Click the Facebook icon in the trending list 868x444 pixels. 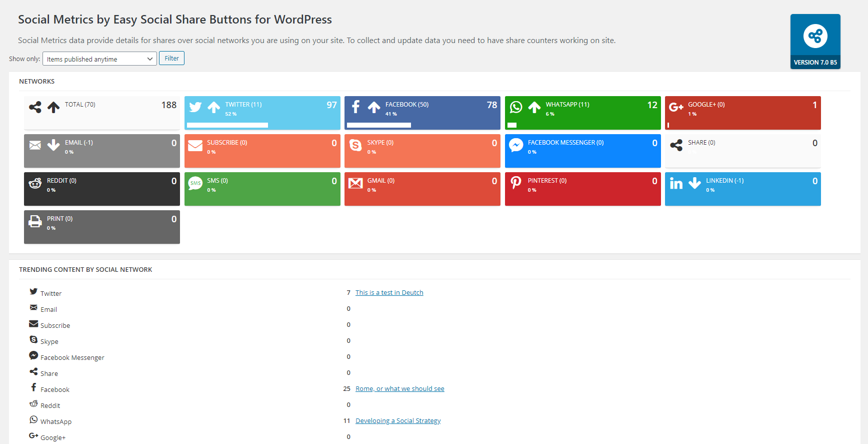point(33,387)
